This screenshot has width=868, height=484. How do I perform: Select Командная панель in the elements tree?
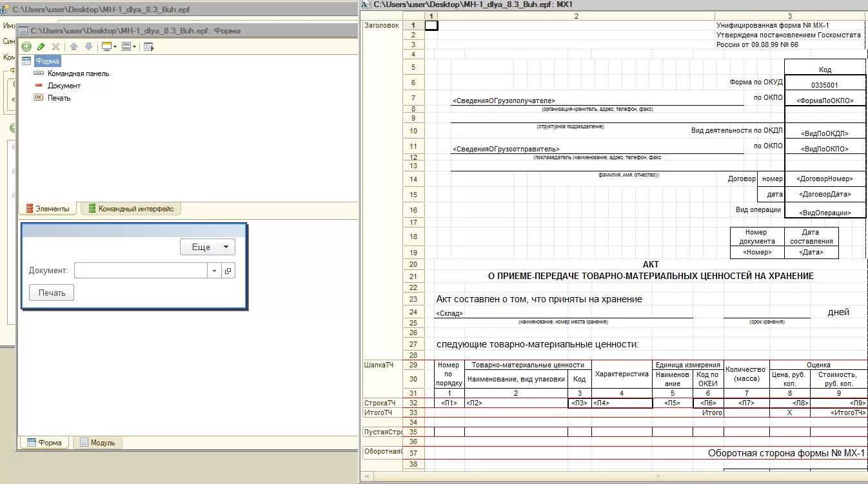point(78,73)
